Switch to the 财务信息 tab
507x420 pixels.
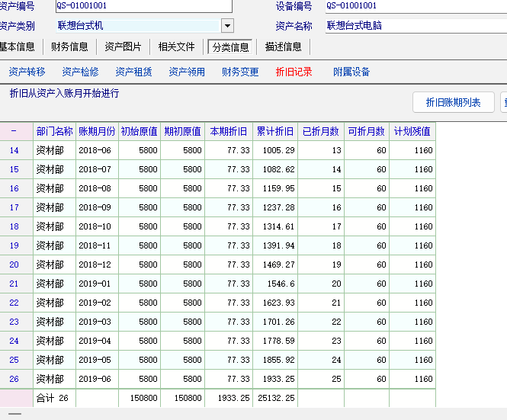click(x=69, y=46)
